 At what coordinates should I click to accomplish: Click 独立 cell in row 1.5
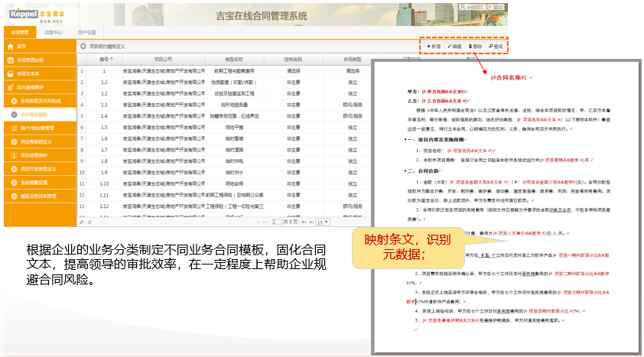pyautogui.click(x=353, y=128)
